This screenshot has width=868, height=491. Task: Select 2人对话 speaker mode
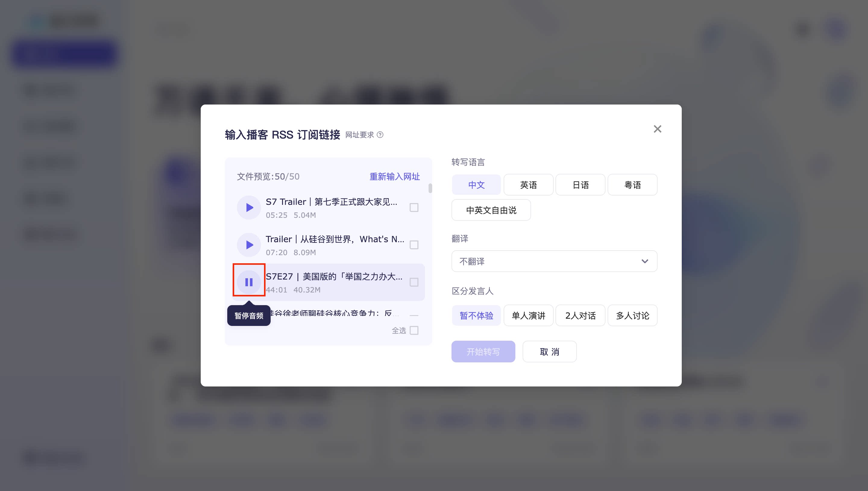(580, 315)
